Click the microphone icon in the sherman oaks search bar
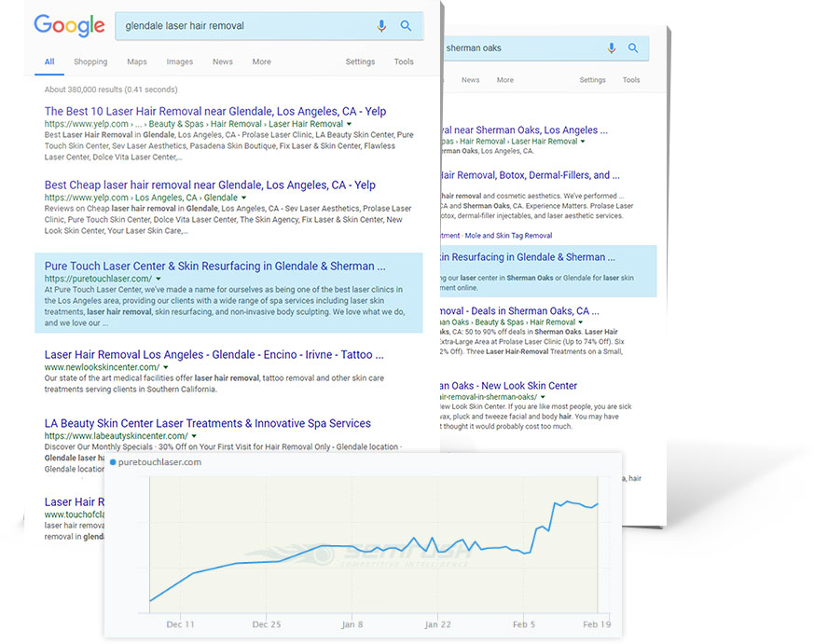Viewport: 814px width, 644px height. click(611, 48)
